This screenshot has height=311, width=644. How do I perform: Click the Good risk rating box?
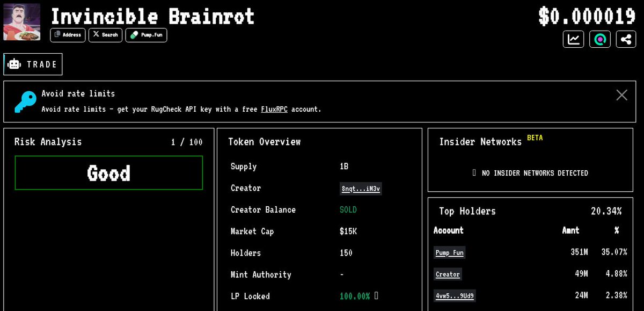[x=109, y=173]
